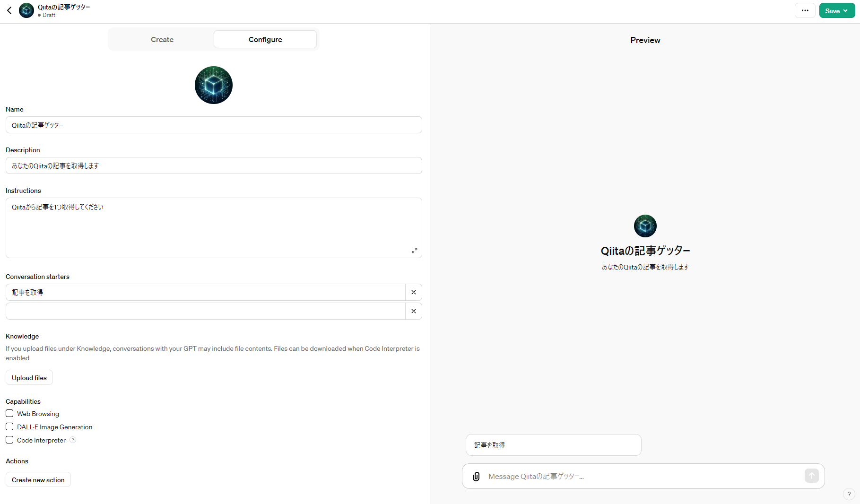The image size is (860, 504).
Task: Switch to the Create tab
Action: click(162, 39)
